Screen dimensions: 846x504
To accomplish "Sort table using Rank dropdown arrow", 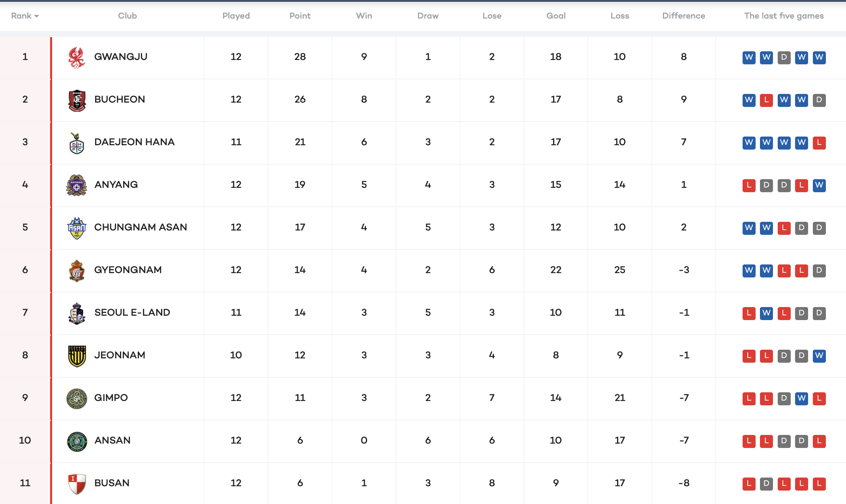I will [x=37, y=16].
